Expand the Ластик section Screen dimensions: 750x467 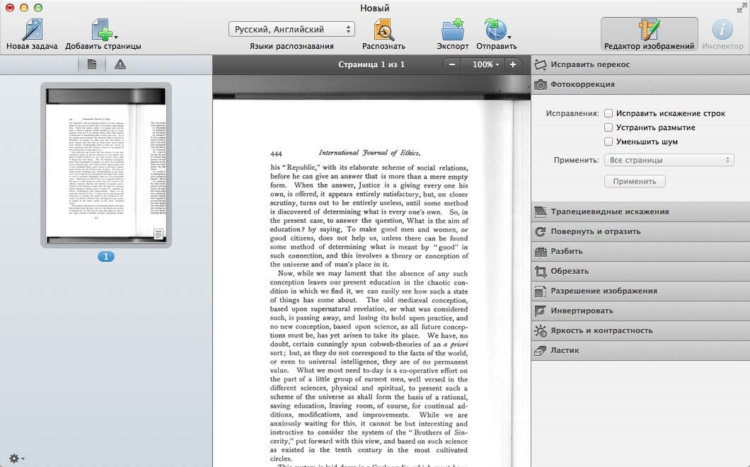click(x=641, y=350)
